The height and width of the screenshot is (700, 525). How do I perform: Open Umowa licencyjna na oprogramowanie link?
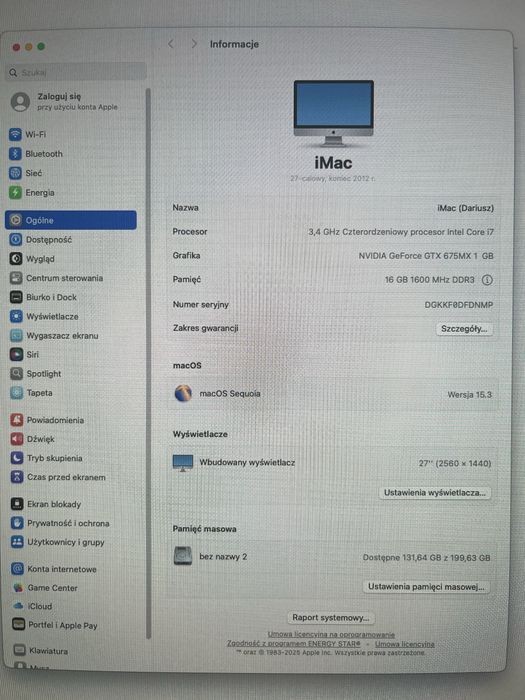click(331, 634)
